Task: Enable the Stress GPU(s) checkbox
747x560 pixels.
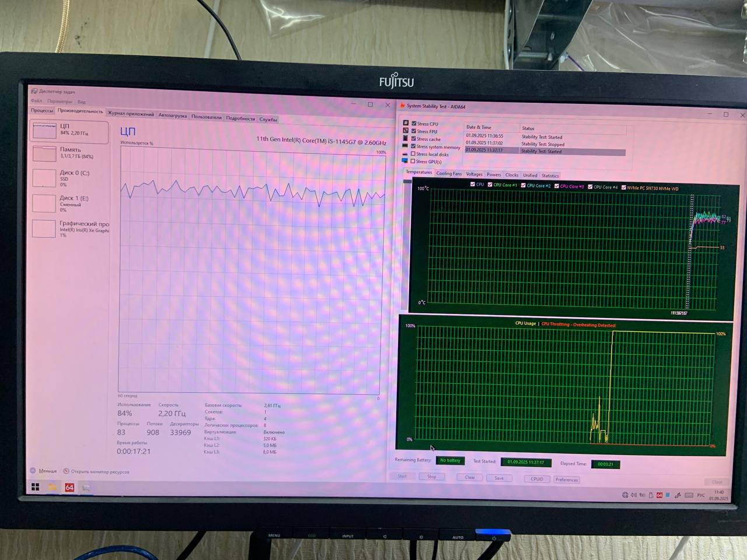Action: [413, 162]
